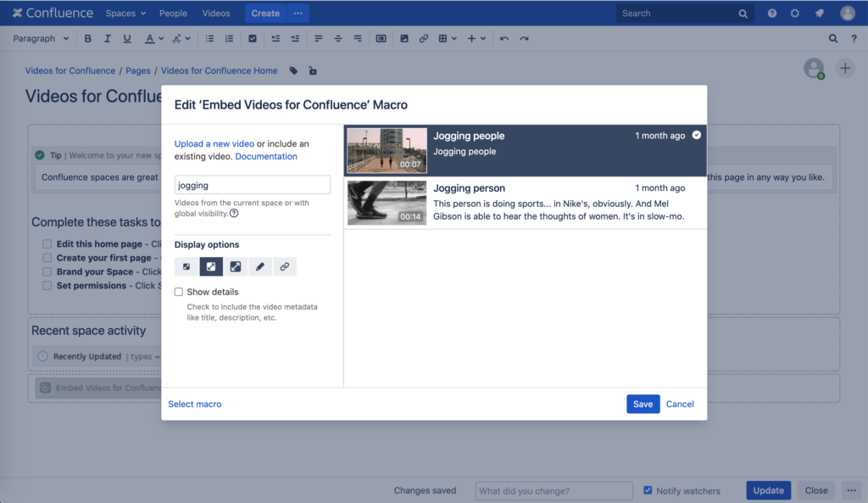
Task: Choose the large size display option
Action: pos(236,266)
